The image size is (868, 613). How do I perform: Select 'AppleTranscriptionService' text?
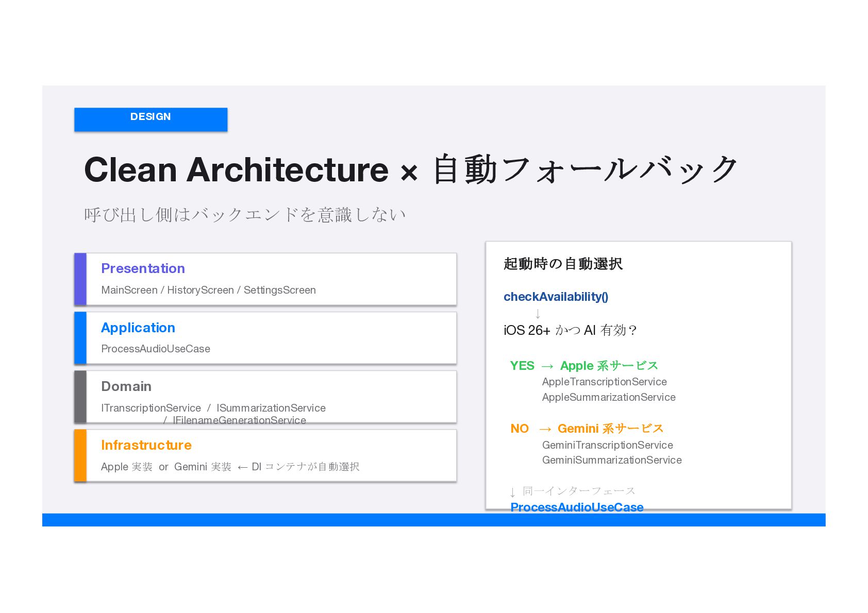(x=605, y=382)
